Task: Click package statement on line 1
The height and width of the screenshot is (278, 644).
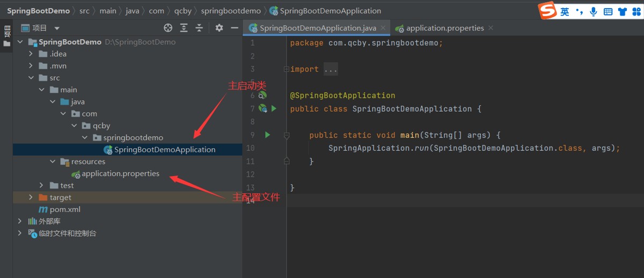Action: pyautogui.click(x=367, y=43)
